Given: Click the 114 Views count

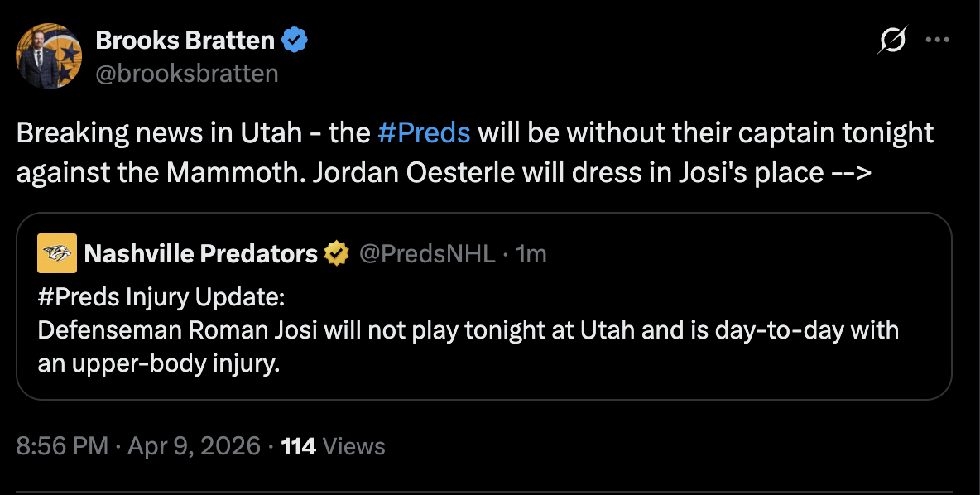Looking at the screenshot, I should click(x=299, y=447).
